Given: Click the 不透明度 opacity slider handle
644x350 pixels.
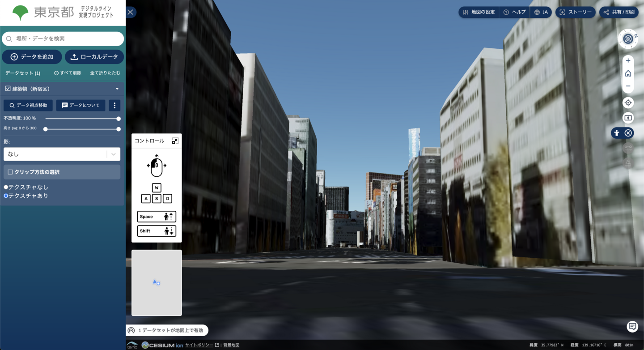Looking at the screenshot, I should 119,119.
